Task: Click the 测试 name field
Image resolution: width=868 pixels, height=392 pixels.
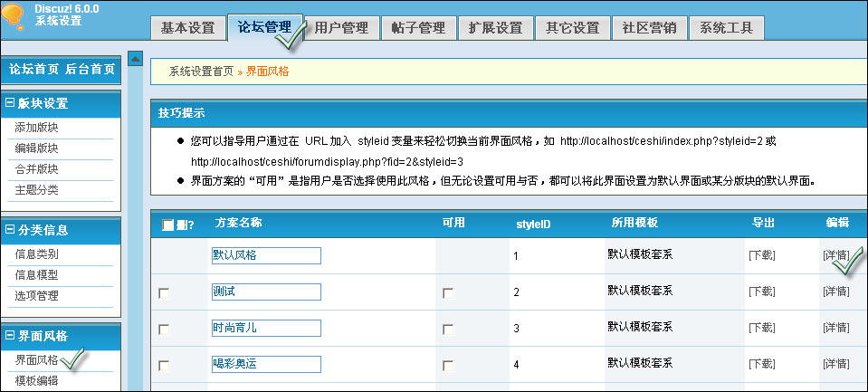Action: point(266,292)
